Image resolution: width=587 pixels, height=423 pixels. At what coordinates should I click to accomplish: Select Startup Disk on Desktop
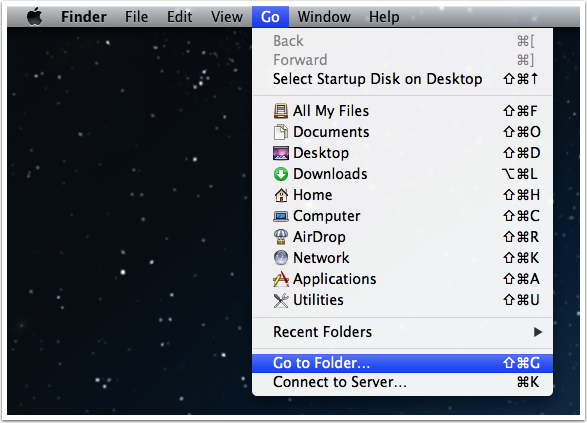[x=402, y=79]
